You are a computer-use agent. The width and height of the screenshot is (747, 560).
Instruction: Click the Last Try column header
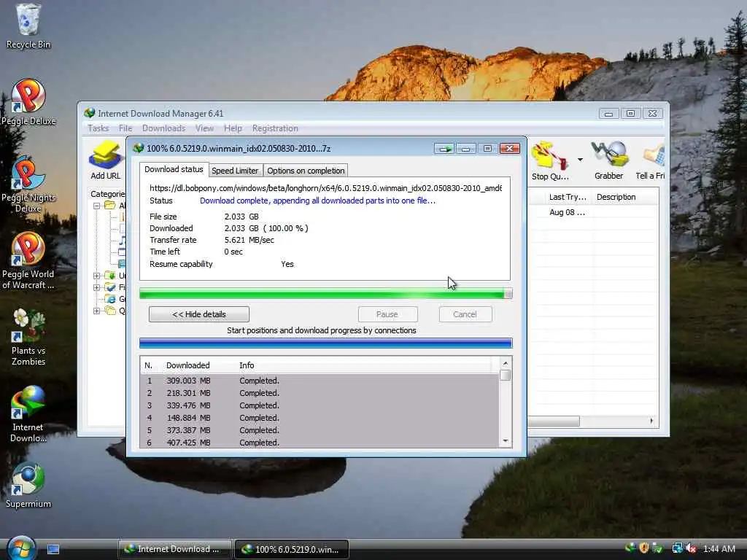pyautogui.click(x=568, y=197)
